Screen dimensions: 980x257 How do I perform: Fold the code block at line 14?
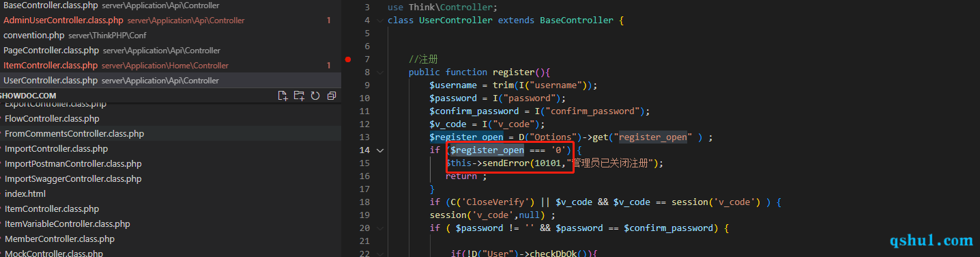pyautogui.click(x=380, y=150)
